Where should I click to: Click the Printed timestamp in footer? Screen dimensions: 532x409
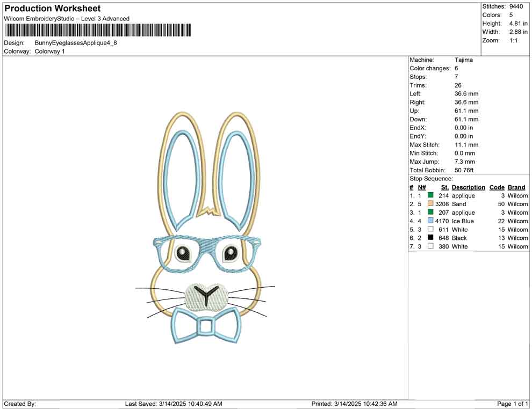click(354, 404)
